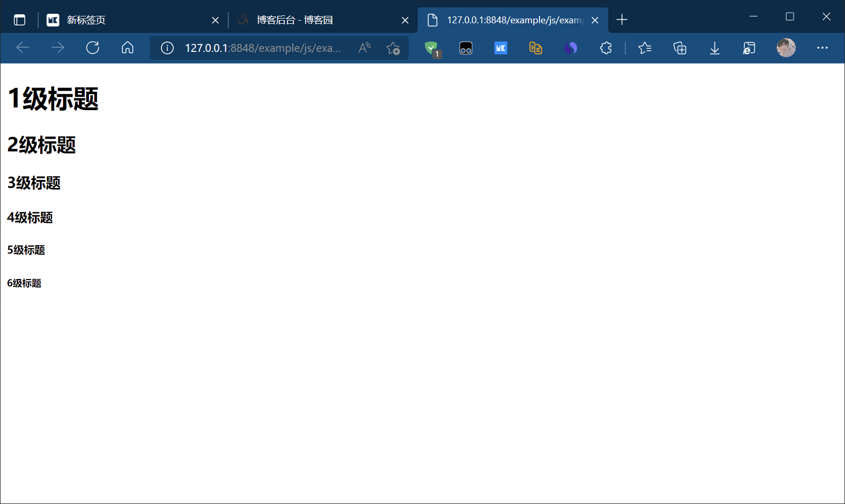Image resolution: width=845 pixels, height=504 pixels.
Task: Switch to the 新标签页 tab
Action: (x=132, y=20)
